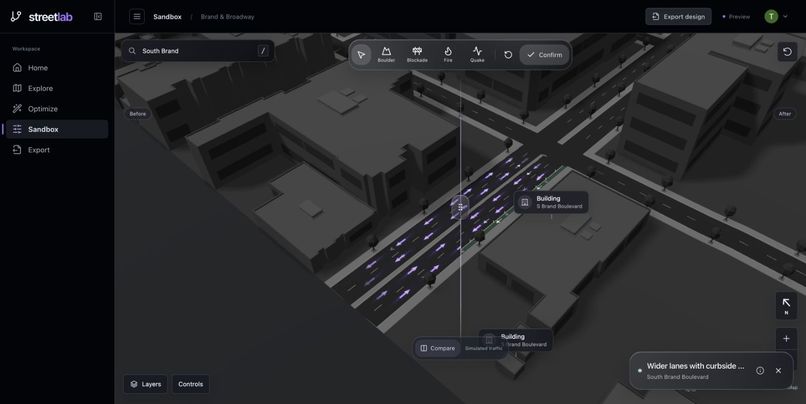Click the Sandbox breadcrumb
The image size is (806, 404).
167,16
